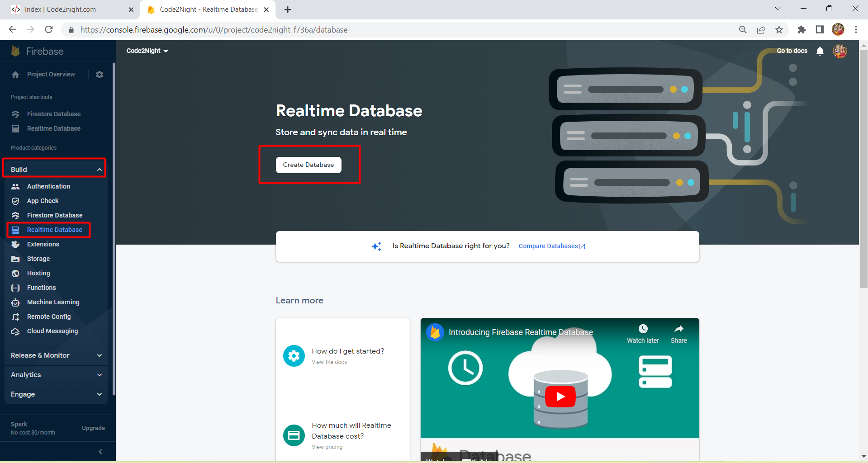Toggle the browser side panel icon
This screenshot has width=868, height=463.
point(820,29)
